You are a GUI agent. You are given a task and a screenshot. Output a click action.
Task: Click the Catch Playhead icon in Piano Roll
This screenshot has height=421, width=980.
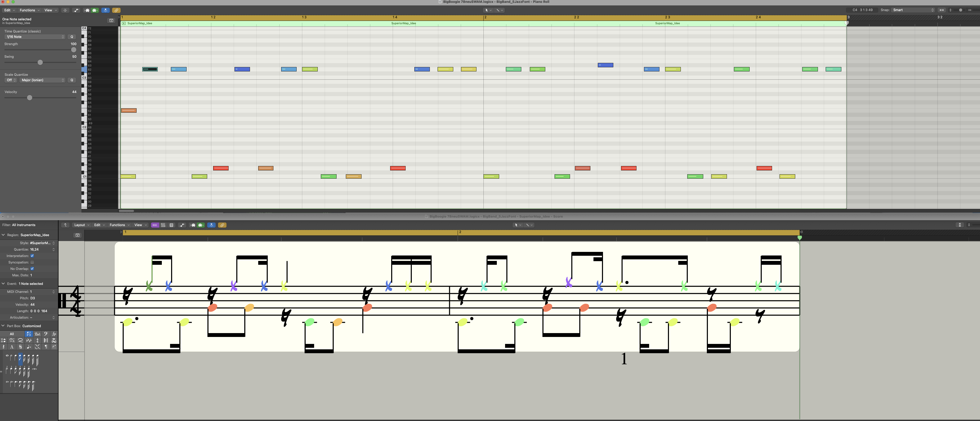(105, 10)
